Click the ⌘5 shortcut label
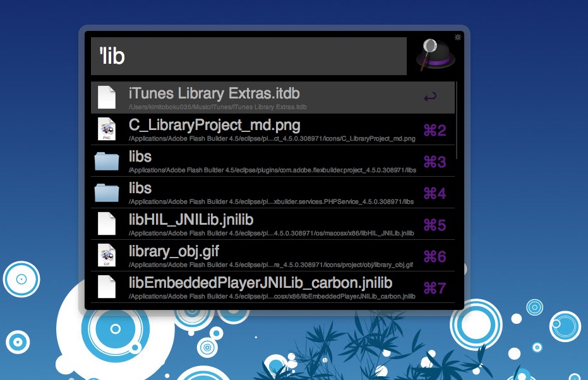This screenshot has width=588, height=380. tap(435, 225)
